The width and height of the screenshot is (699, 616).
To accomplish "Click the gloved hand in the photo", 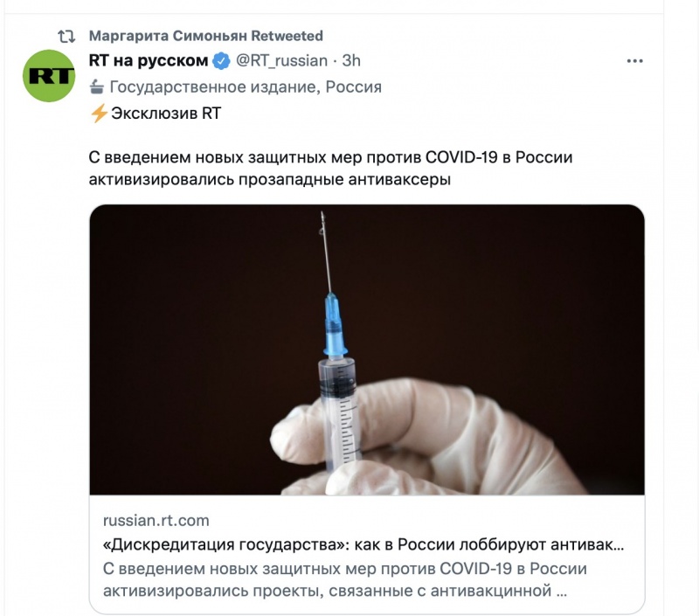I will tap(428, 441).
